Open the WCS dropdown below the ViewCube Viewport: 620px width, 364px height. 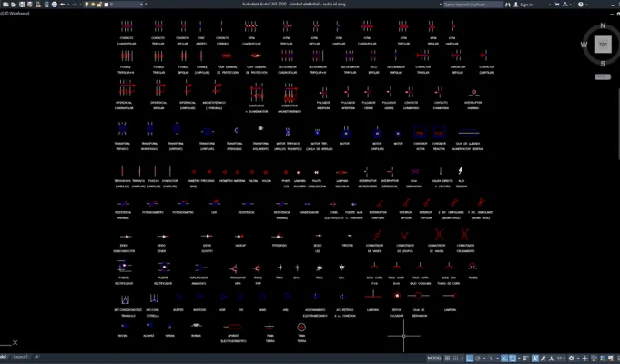point(603,76)
